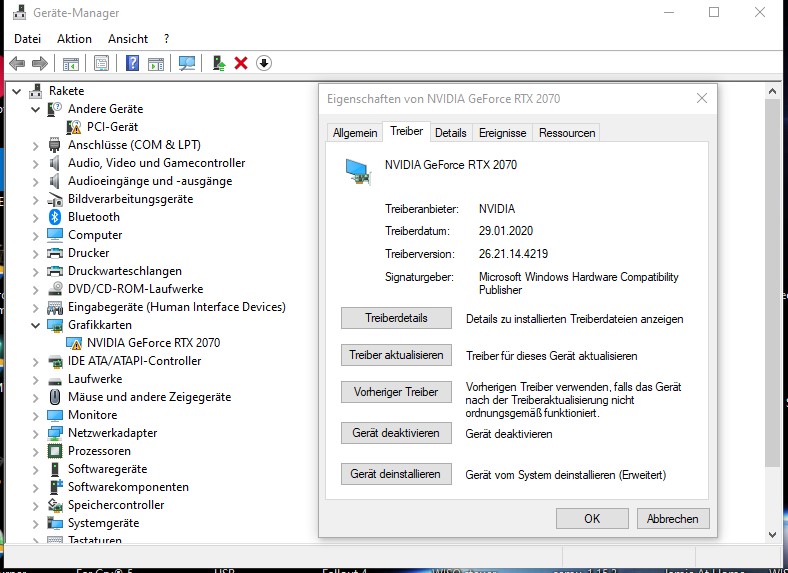Click Treiber aktualisieren button
This screenshot has height=573, width=788.
(396, 355)
